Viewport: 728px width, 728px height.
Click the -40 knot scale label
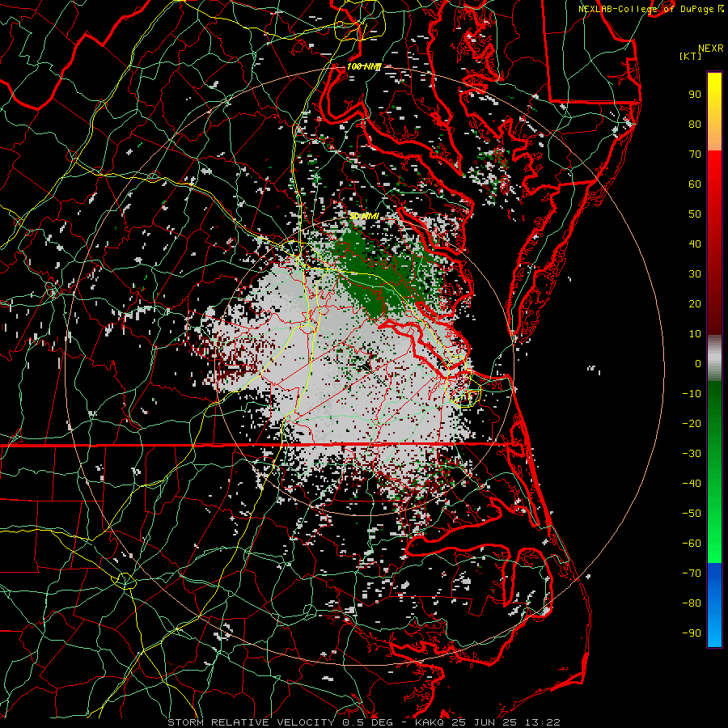(692, 484)
